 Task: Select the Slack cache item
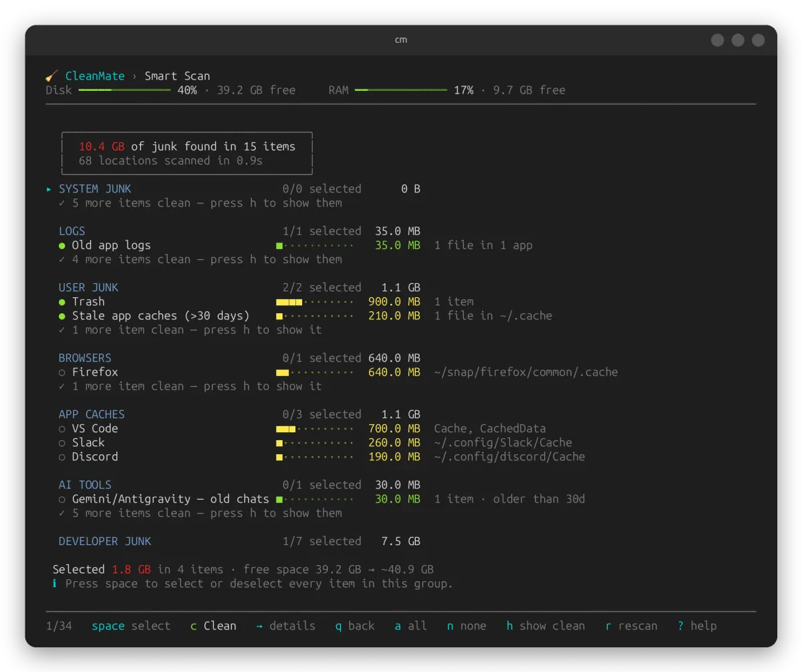click(x=61, y=443)
